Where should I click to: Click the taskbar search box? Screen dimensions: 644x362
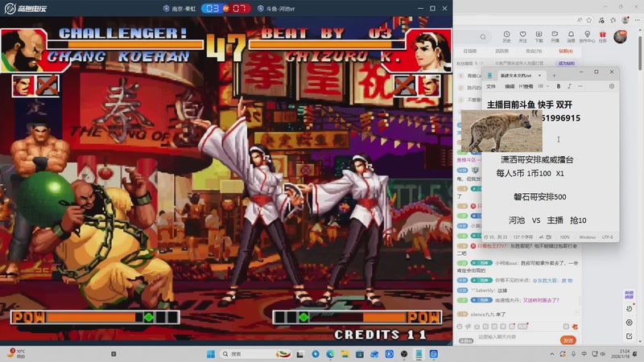[255, 354]
